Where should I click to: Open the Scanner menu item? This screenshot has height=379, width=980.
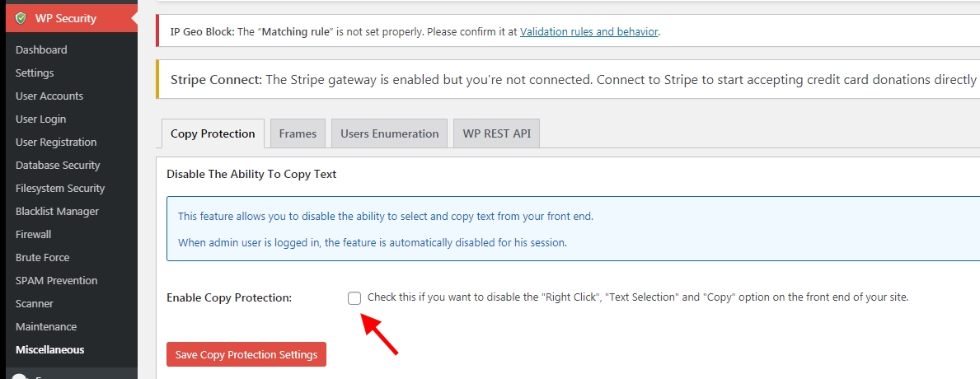35,303
